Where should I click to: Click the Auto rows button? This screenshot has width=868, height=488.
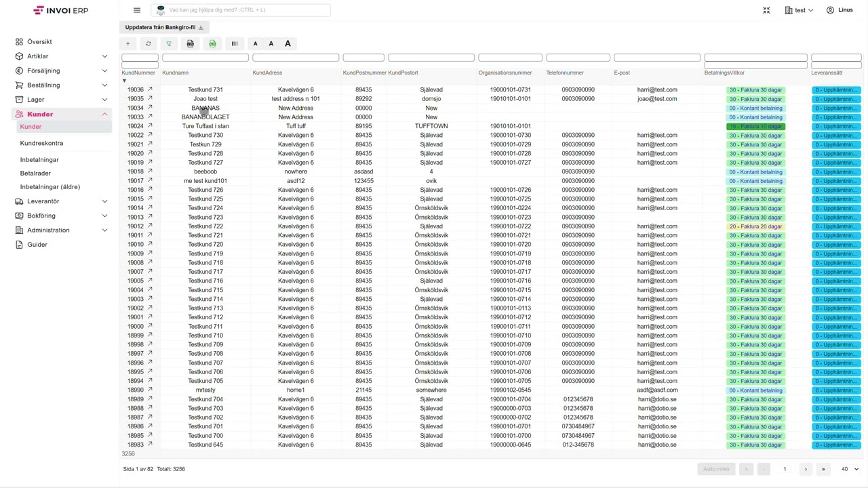(x=716, y=469)
